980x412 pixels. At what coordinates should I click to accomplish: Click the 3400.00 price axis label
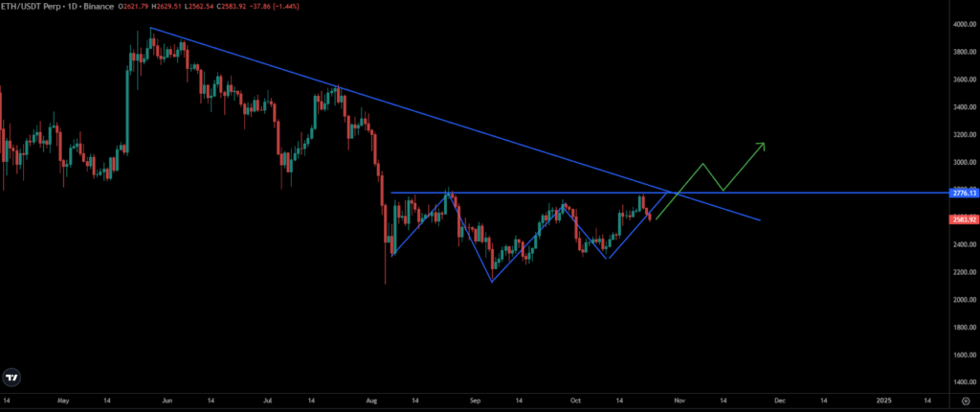click(x=963, y=107)
